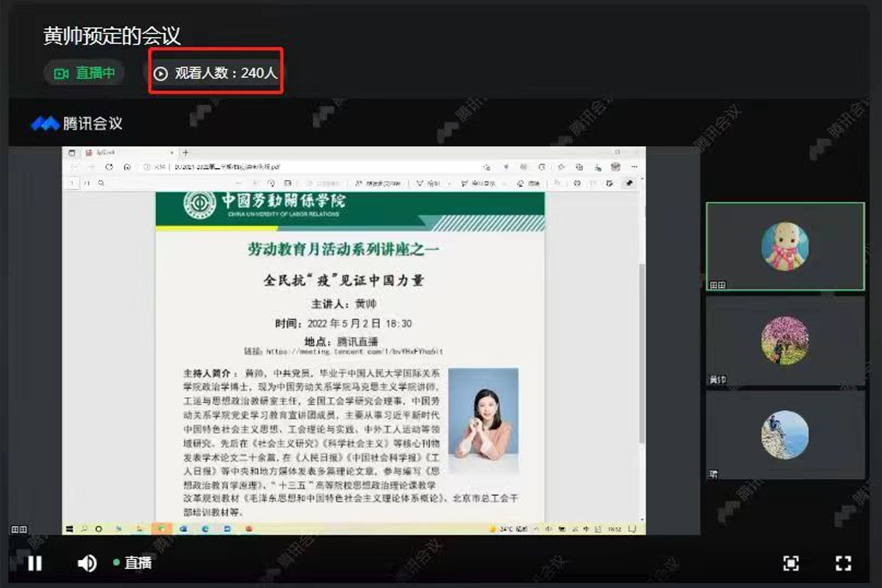
Task: Click the PDF fit-to-page icon
Action: pos(288,183)
